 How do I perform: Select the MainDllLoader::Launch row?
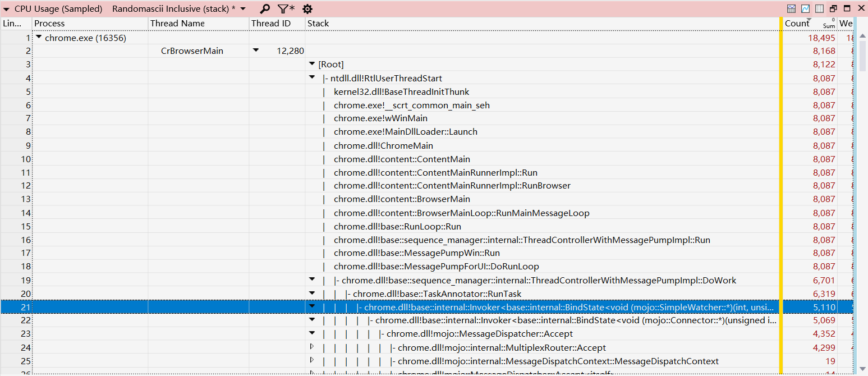pyautogui.click(x=426, y=132)
